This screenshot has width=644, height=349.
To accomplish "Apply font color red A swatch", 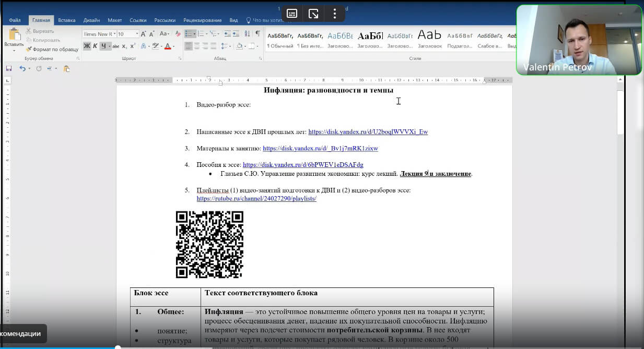I will point(168,46).
